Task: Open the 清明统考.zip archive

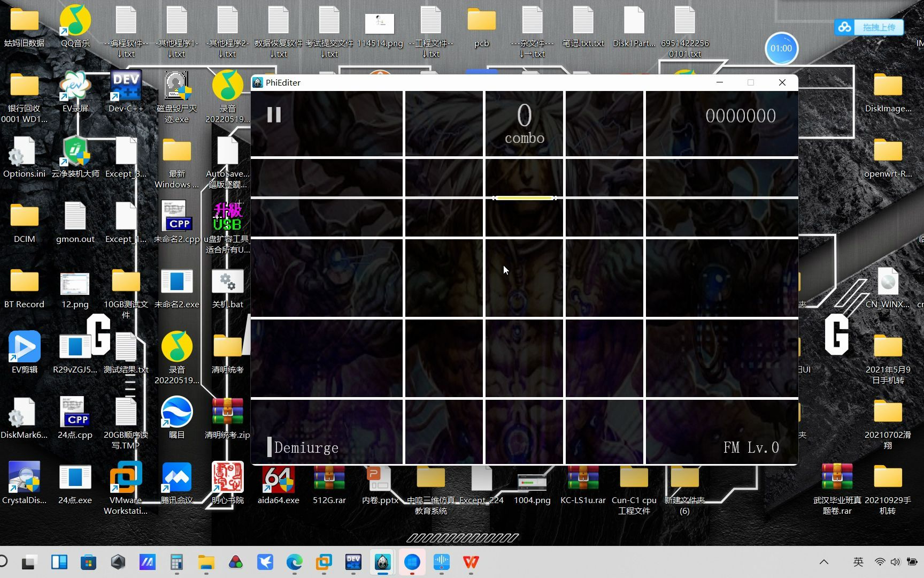Action: 227,417
